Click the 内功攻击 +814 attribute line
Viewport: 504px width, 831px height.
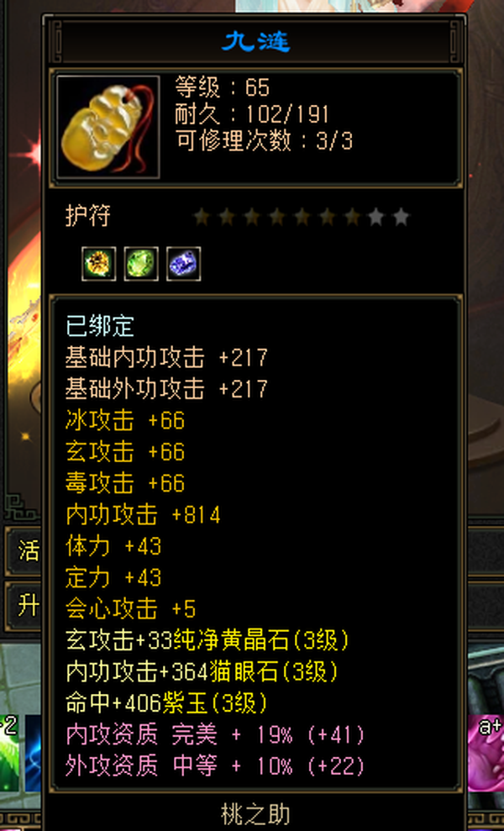pos(143,514)
